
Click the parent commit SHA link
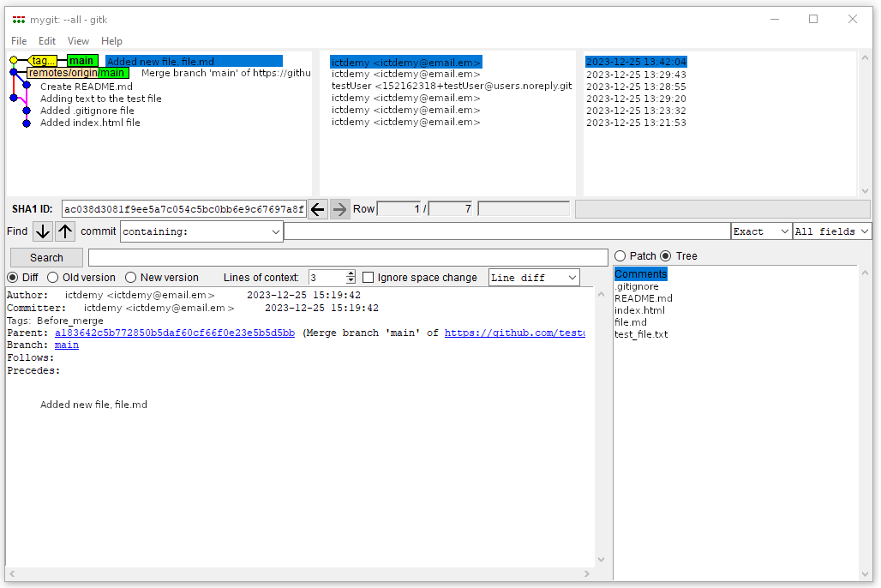[175, 333]
